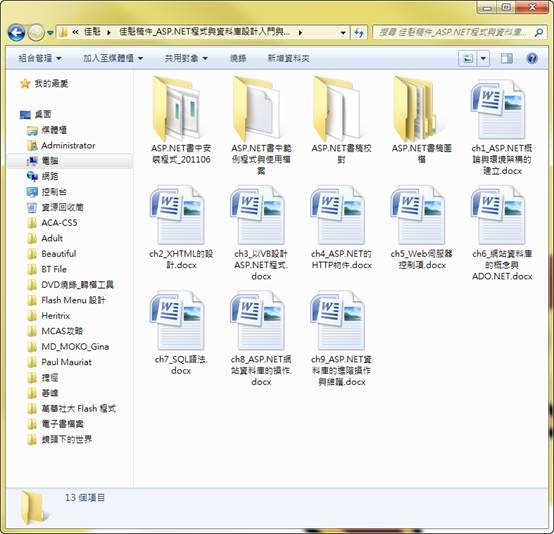Click the label ASP.NET書稿校對
Image resolution: width=554 pixels, height=534 pixels.
click(x=341, y=154)
